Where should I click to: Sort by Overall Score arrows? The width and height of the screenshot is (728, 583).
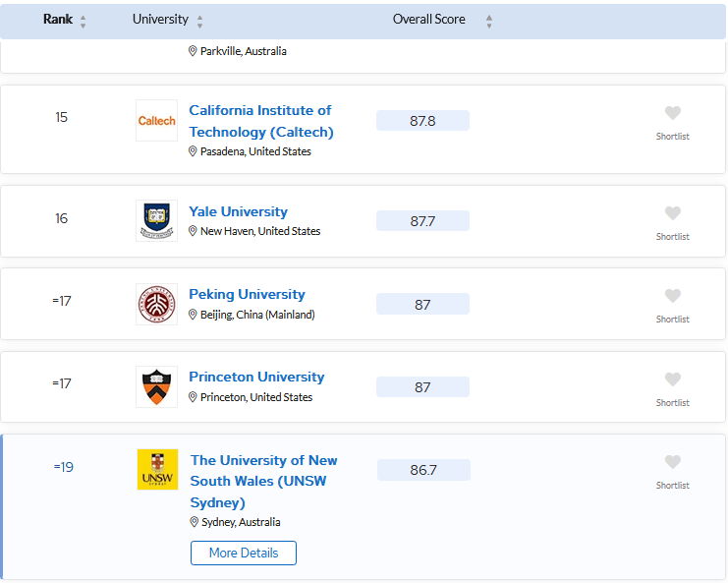tap(489, 21)
